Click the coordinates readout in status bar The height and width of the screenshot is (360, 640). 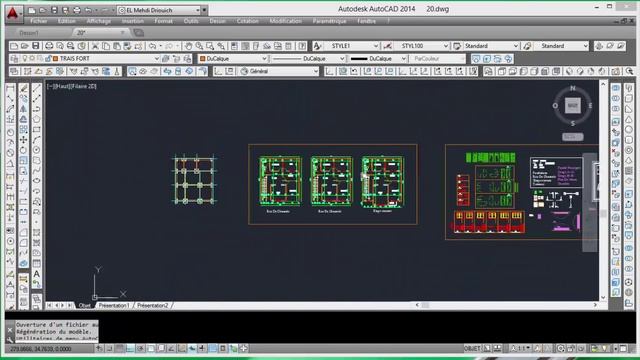tap(41, 349)
